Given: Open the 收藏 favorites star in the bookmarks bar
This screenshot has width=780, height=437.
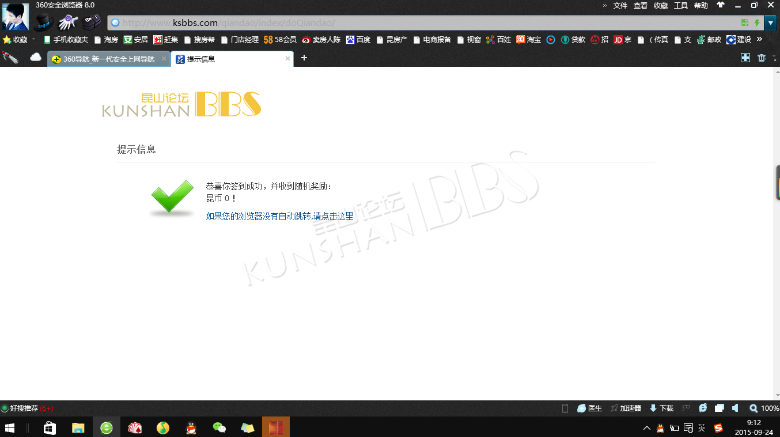Looking at the screenshot, I should 15,40.
